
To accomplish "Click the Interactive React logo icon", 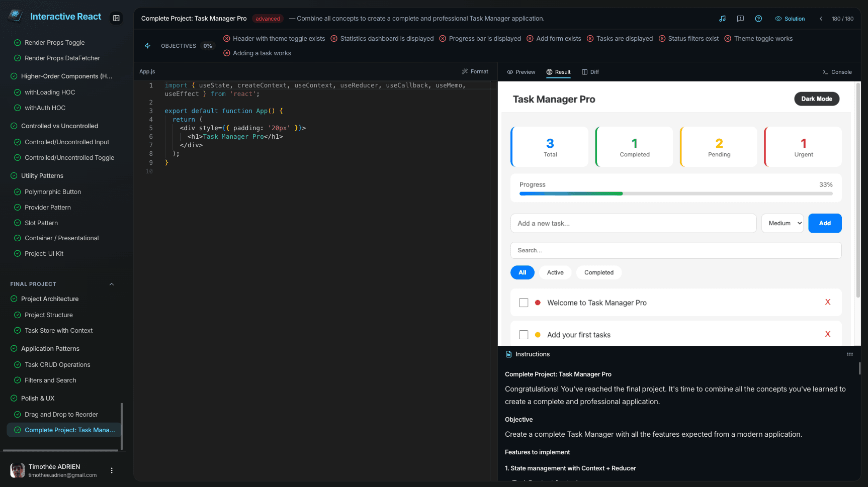I will (x=15, y=16).
